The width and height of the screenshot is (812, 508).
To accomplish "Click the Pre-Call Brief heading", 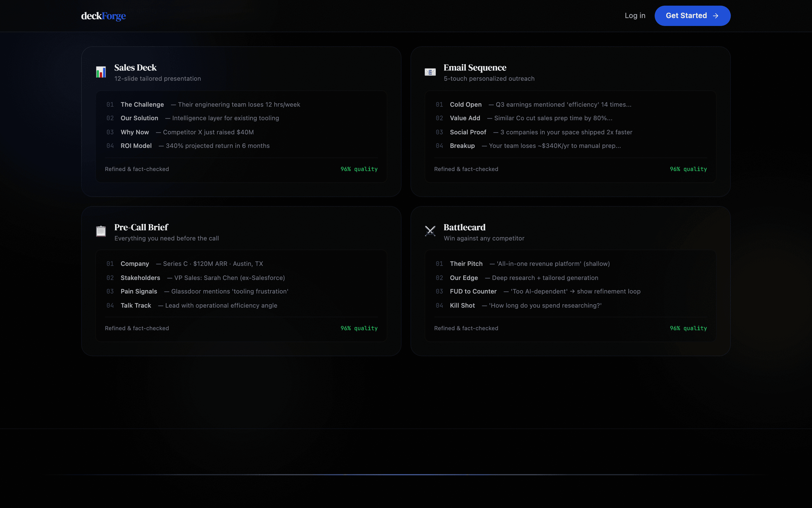I will 141,227.
